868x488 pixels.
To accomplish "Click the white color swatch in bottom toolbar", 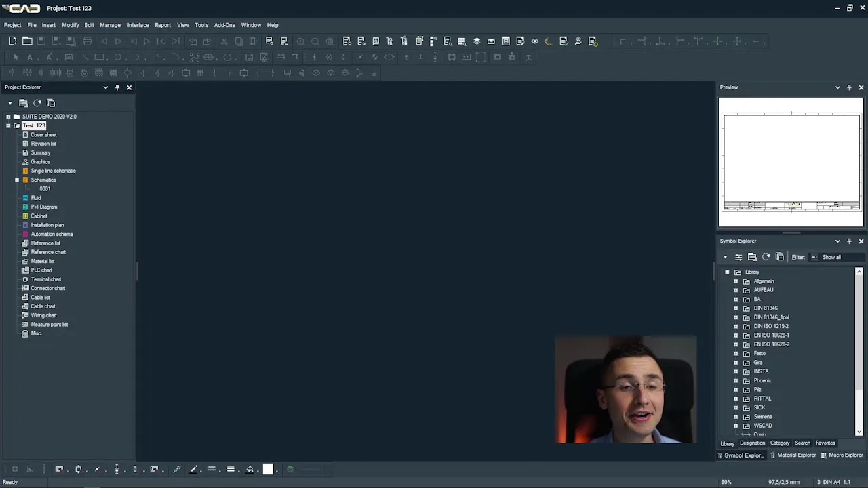I will click(x=268, y=469).
